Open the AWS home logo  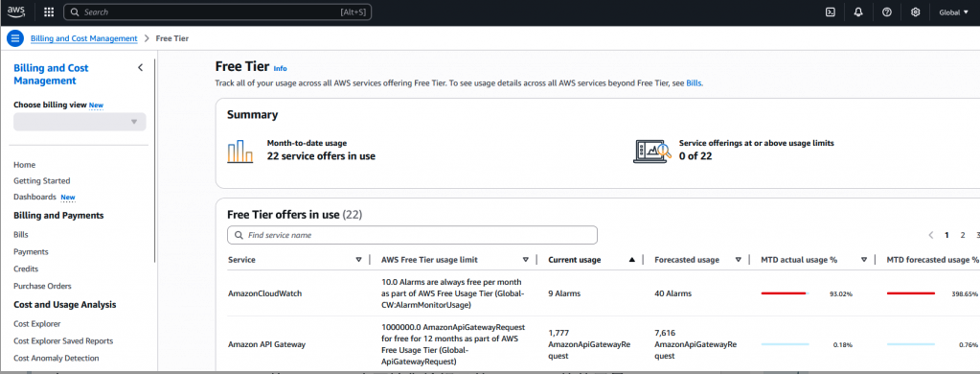(x=16, y=12)
